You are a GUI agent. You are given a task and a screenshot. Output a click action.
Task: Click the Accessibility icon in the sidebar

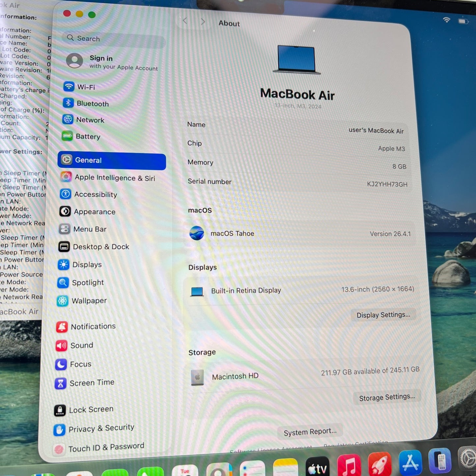tap(66, 194)
